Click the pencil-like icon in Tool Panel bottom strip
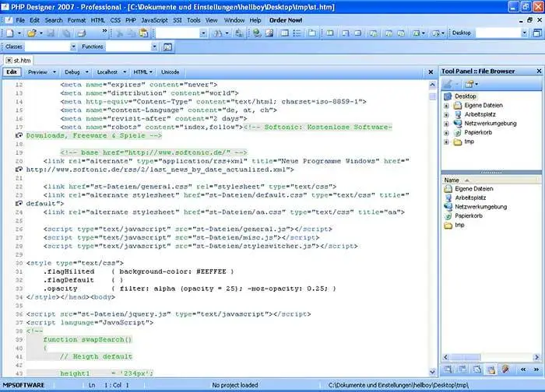 tap(505, 369)
